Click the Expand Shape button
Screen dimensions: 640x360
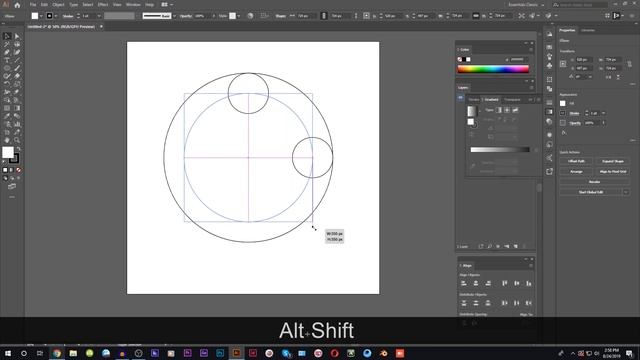[x=612, y=161]
